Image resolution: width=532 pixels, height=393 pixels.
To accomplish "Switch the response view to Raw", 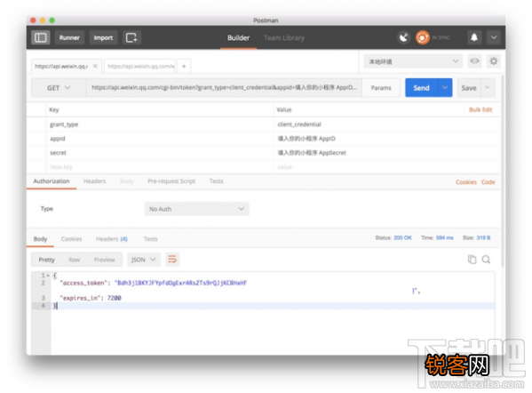I will pyautogui.click(x=75, y=260).
